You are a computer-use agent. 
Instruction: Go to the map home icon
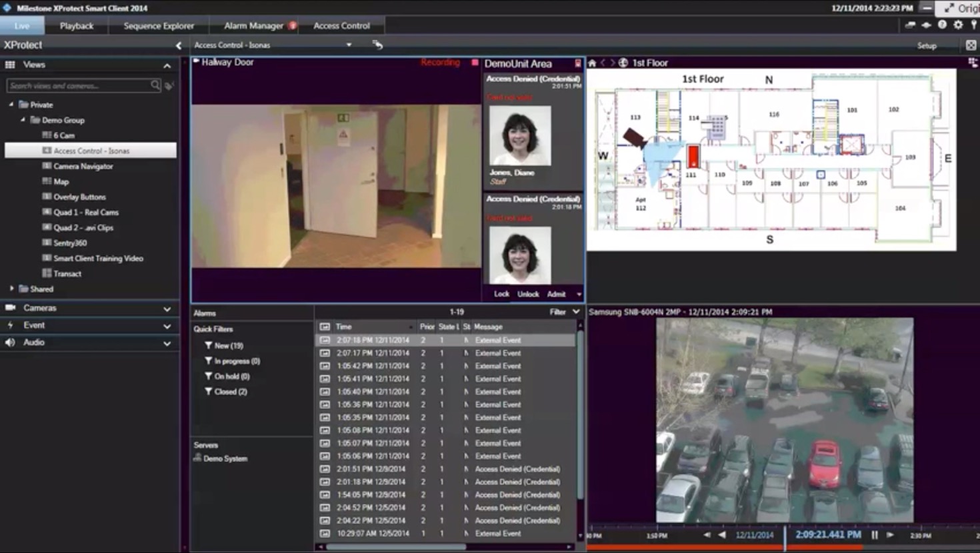pos(592,63)
